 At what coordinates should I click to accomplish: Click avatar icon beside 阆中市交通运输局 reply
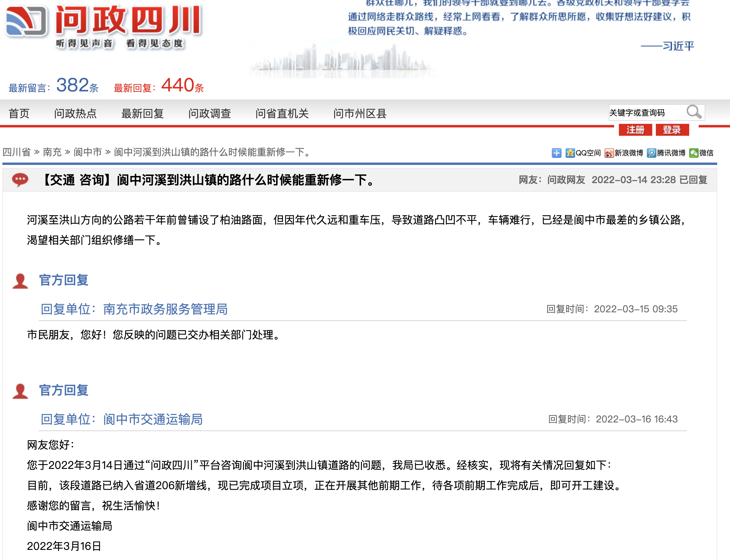click(x=20, y=391)
